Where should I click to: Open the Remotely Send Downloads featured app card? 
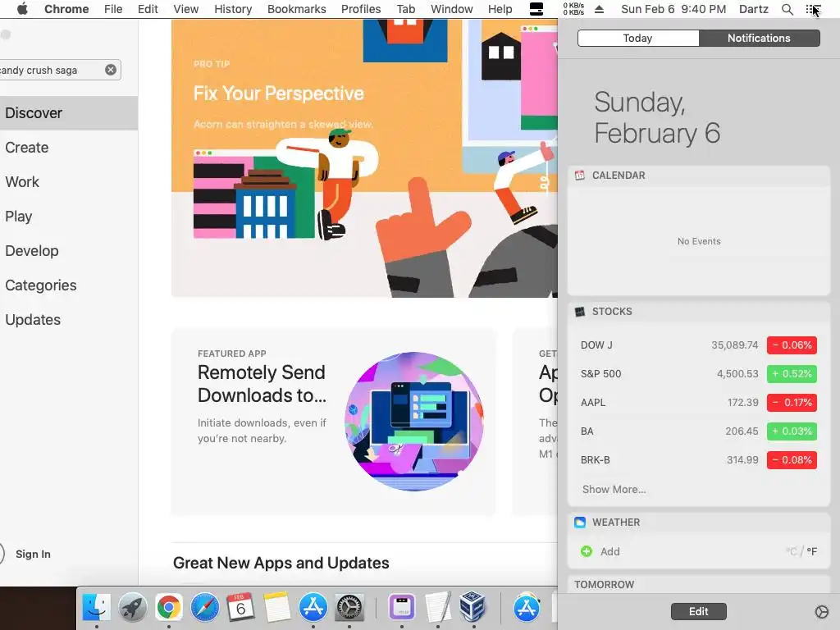333,422
